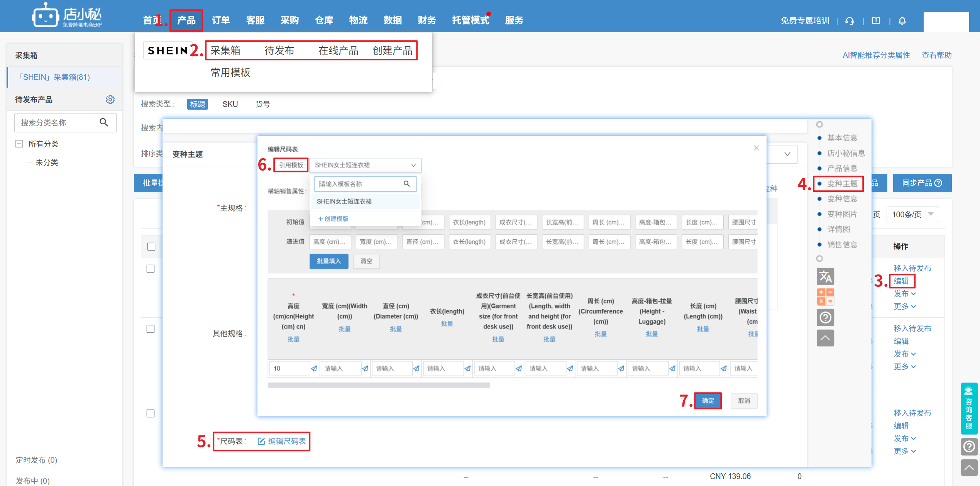
Task: Click the 确定 confirm button
Action: pyautogui.click(x=707, y=401)
